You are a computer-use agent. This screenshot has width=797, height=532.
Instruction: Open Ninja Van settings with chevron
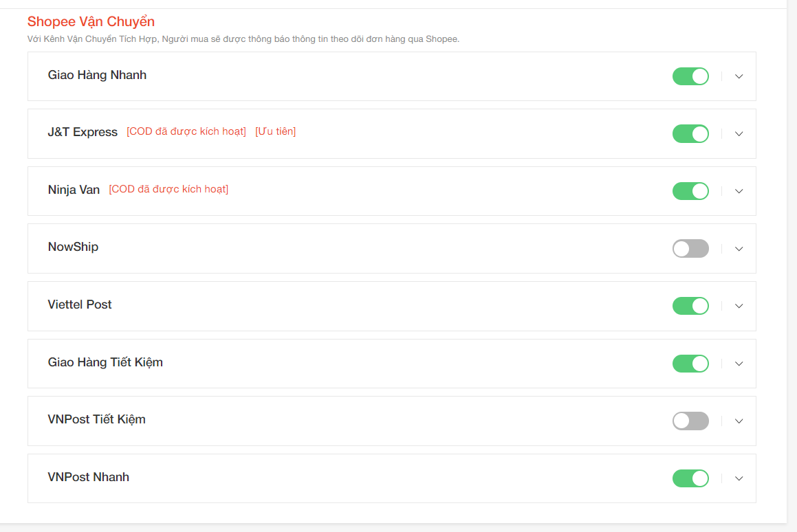739,191
